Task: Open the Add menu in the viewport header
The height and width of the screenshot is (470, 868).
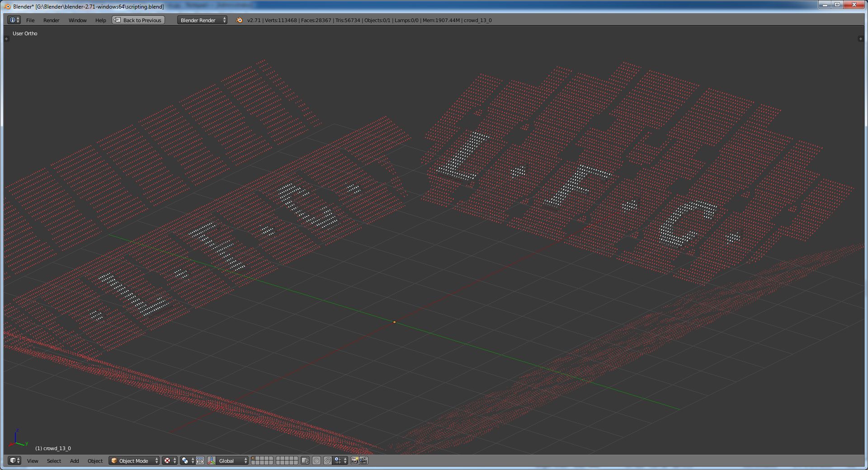Action: tap(74, 461)
